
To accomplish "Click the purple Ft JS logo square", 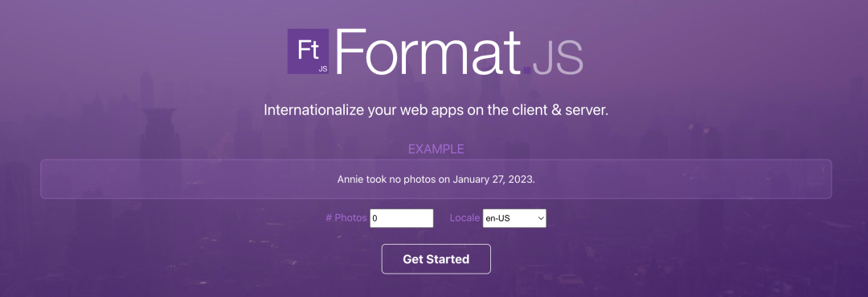I will pyautogui.click(x=308, y=52).
